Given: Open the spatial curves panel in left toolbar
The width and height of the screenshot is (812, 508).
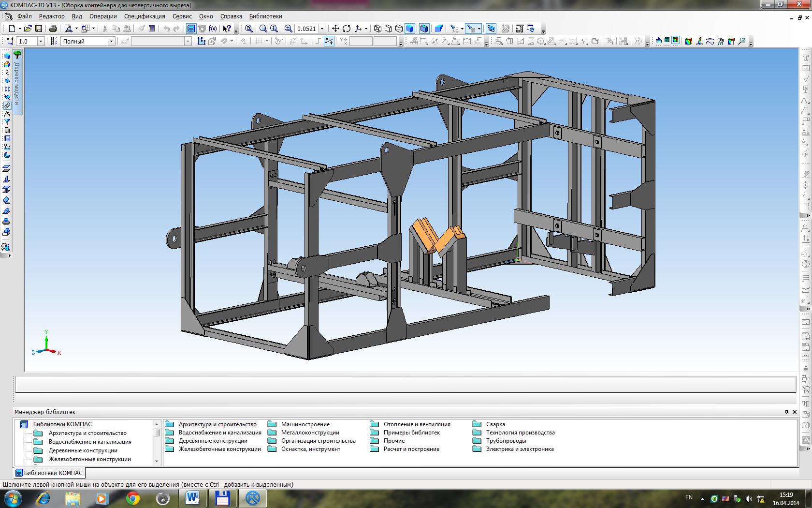Looking at the screenshot, I should point(7,72).
